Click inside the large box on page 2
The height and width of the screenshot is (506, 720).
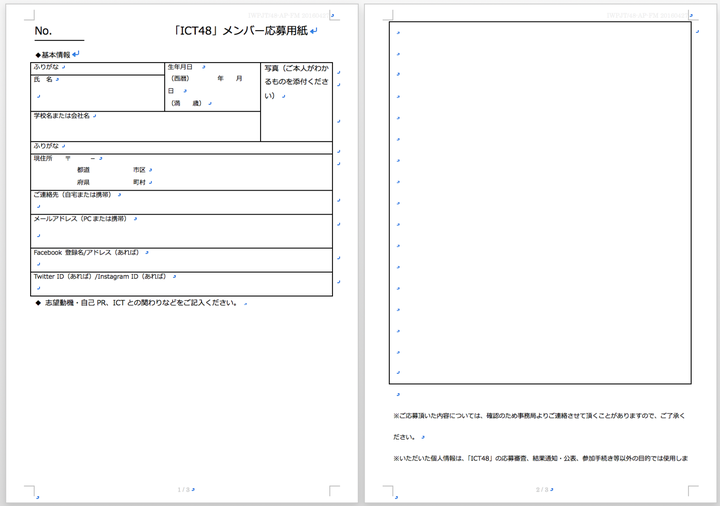pos(540,200)
